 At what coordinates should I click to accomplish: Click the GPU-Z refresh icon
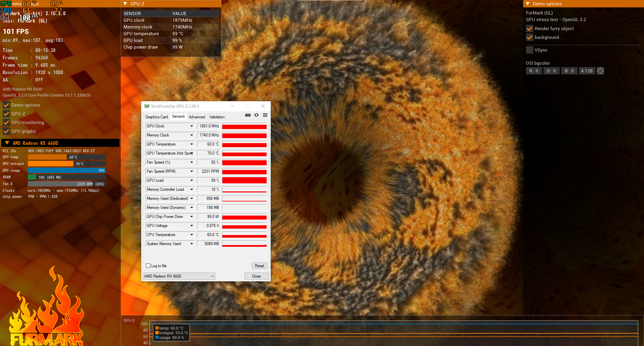point(257,115)
